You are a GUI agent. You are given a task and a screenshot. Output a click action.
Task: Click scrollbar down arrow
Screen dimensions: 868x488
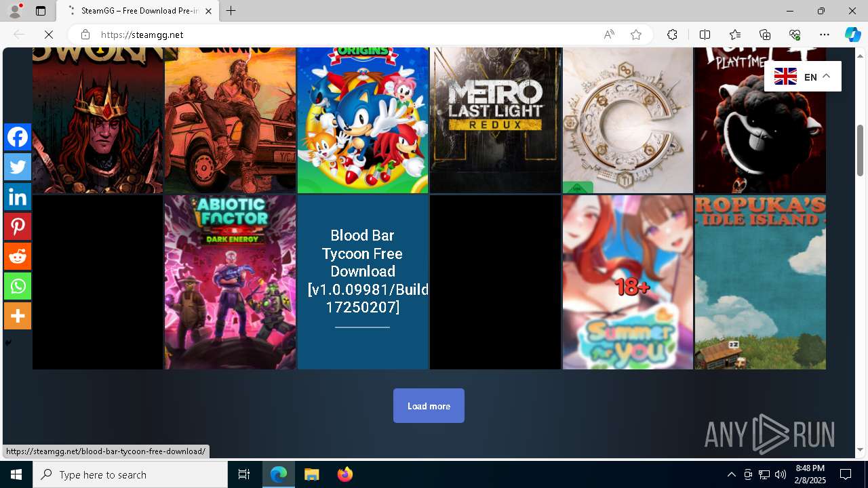[860, 450]
